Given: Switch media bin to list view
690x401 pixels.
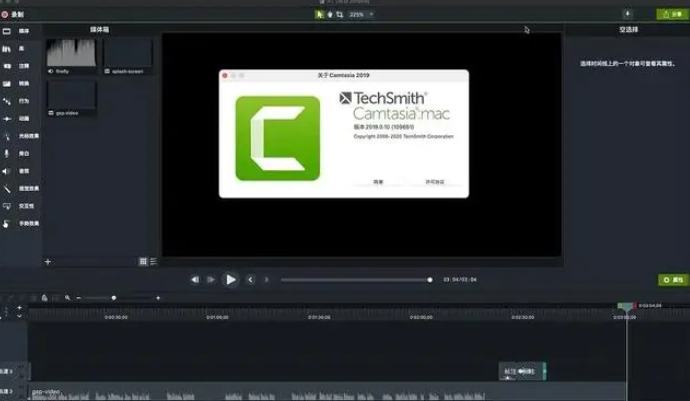Looking at the screenshot, I should [x=153, y=261].
